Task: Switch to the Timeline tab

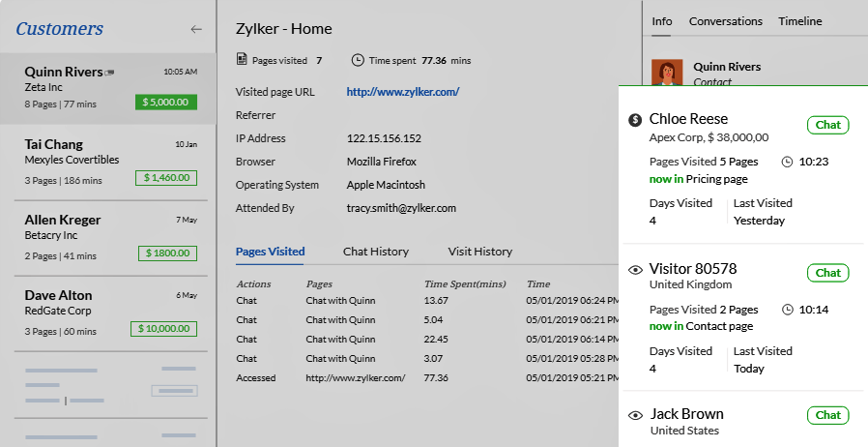Action: point(800,21)
